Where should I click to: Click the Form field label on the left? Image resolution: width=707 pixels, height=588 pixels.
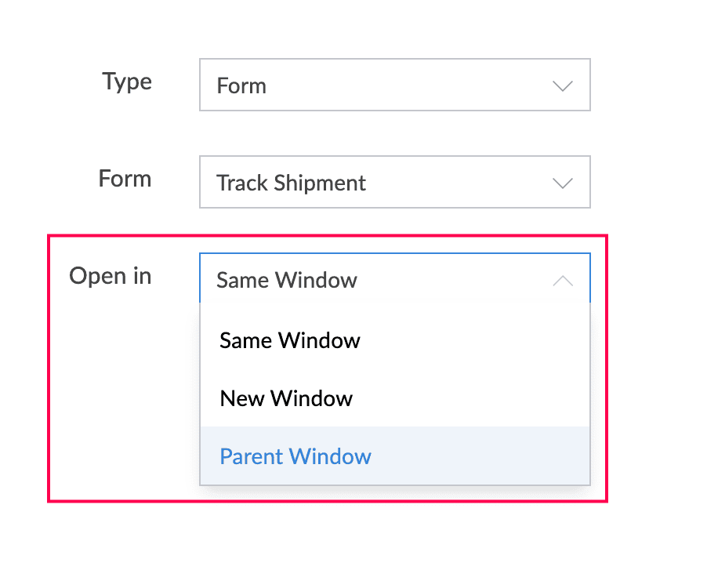pos(125,179)
